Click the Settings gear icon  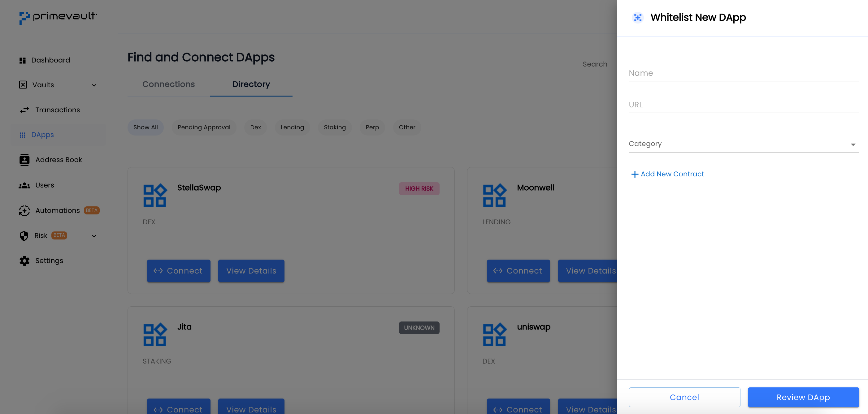[24, 261]
